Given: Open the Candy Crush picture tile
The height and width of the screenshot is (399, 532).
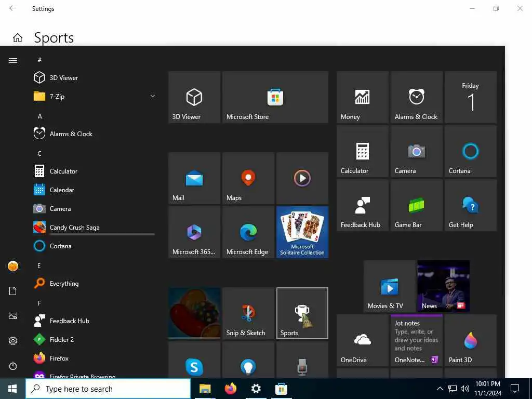Looking at the screenshot, I should click(x=194, y=313).
